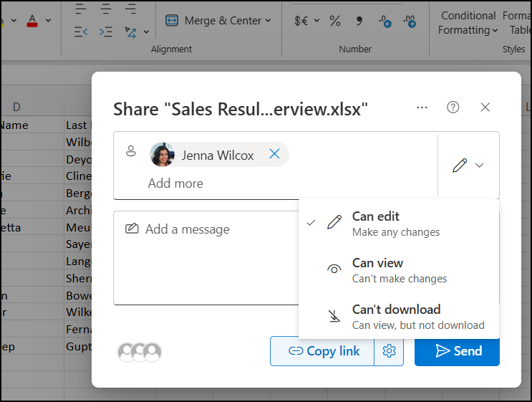This screenshot has width=532, height=402.
Task: Select the cell starting with 'Lang'
Action: tap(78, 262)
